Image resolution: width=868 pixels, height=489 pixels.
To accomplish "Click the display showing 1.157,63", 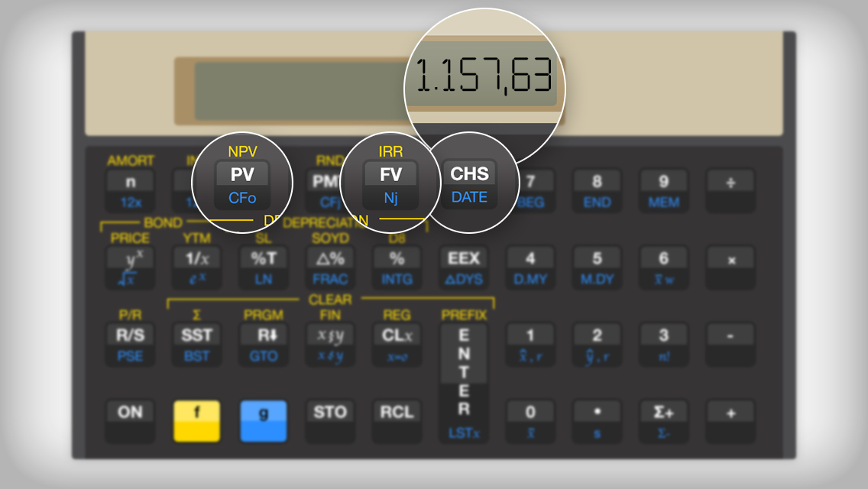I will tap(484, 76).
